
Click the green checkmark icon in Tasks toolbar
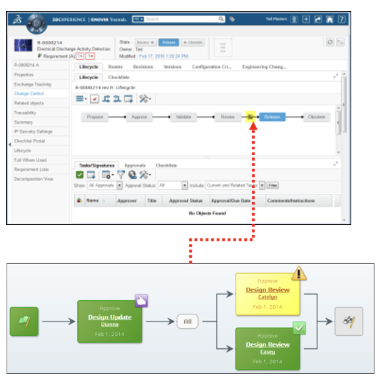[x=80, y=175]
